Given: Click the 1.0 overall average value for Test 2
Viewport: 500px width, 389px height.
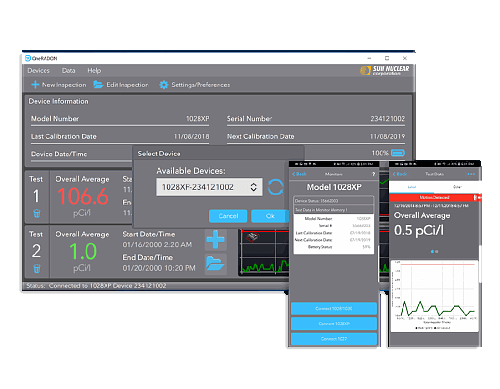Looking at the screenshot, I should pyautogui.click(x=83, y=251).
